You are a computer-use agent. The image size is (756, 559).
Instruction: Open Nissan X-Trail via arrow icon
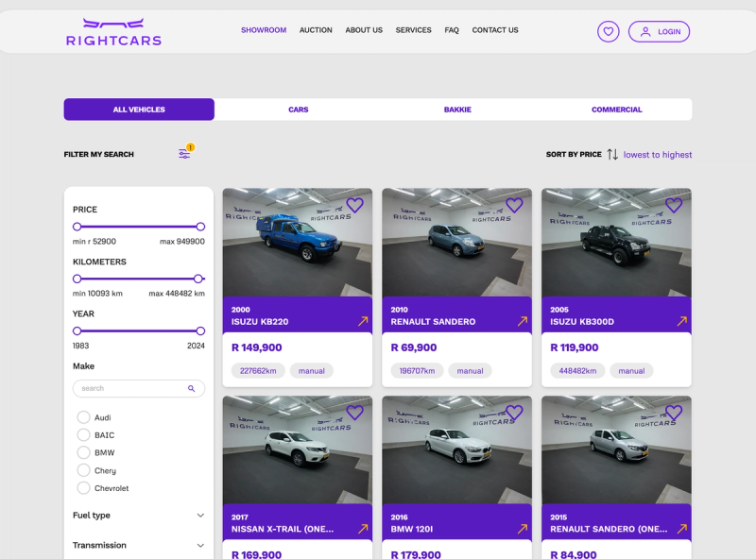(x=363, y=529)
